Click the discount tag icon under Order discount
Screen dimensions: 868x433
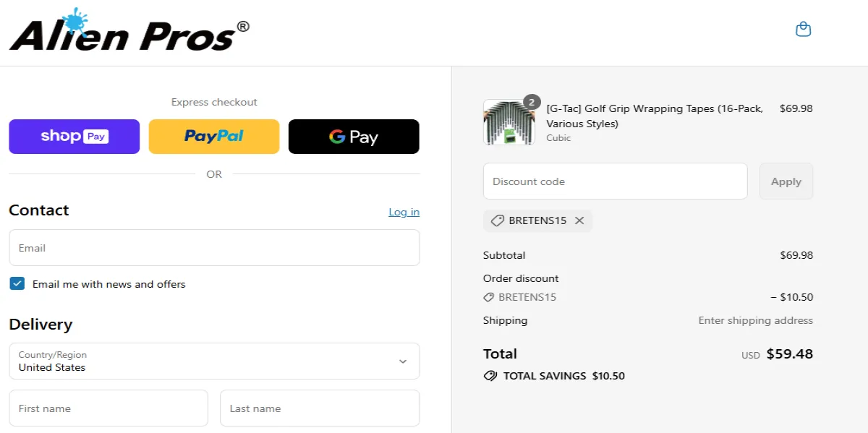coord(490,296)
